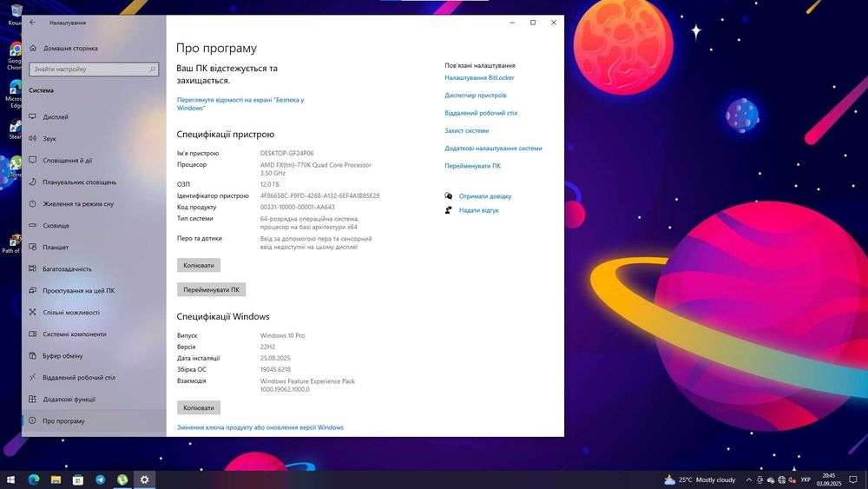Click Надати відгук feedback link
The image size is (868, 489).
[x=479, y=210]
